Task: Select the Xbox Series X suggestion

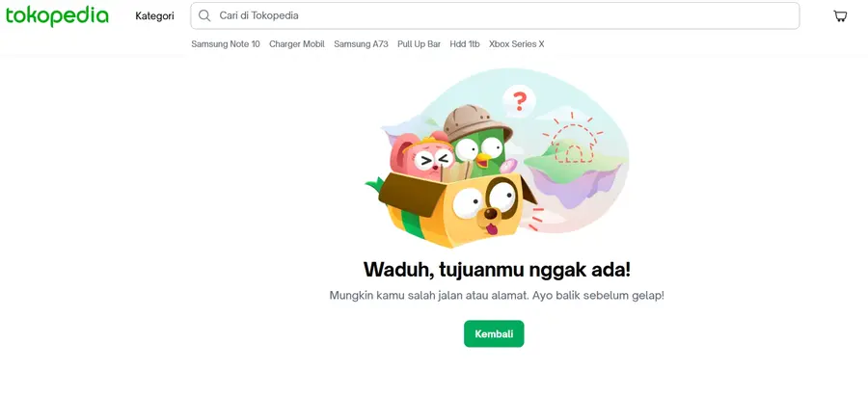Action: pyautogui.click(x=517, y=43)
